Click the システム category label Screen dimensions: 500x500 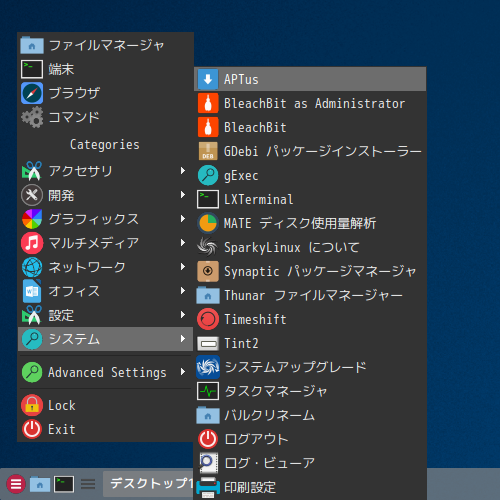coord(74,339)
